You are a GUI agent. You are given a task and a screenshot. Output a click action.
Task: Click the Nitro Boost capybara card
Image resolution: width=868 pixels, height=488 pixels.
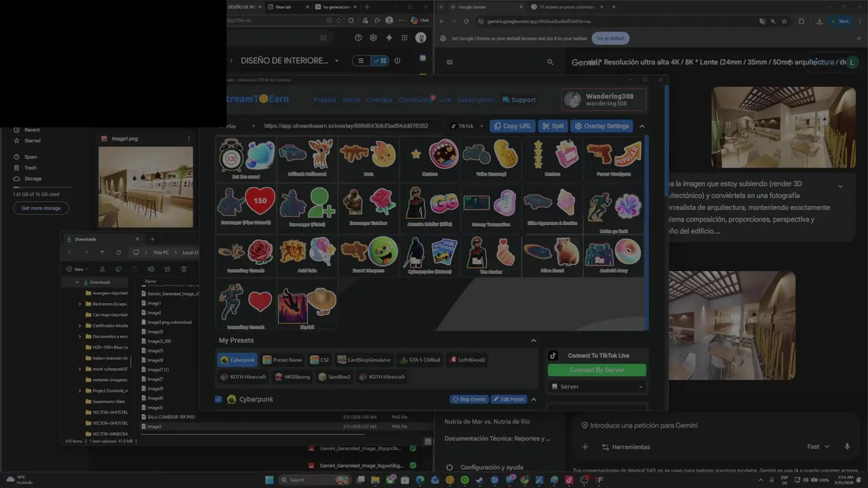pos(552,256)
